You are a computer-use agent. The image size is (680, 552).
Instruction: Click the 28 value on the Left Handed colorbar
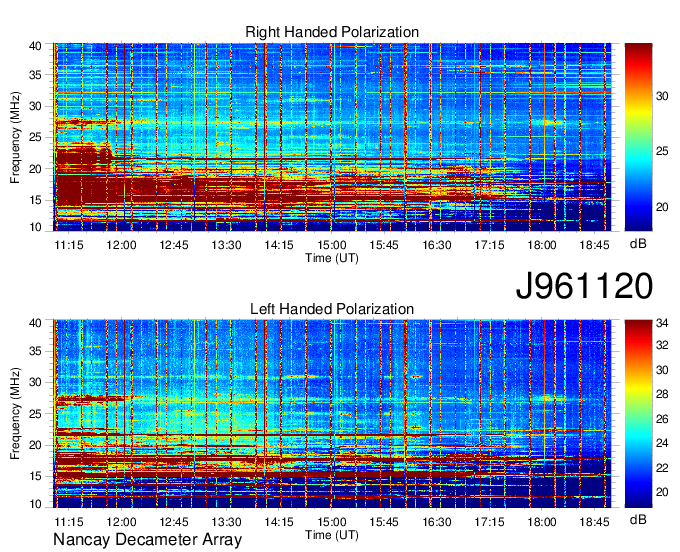pos(662,394)
